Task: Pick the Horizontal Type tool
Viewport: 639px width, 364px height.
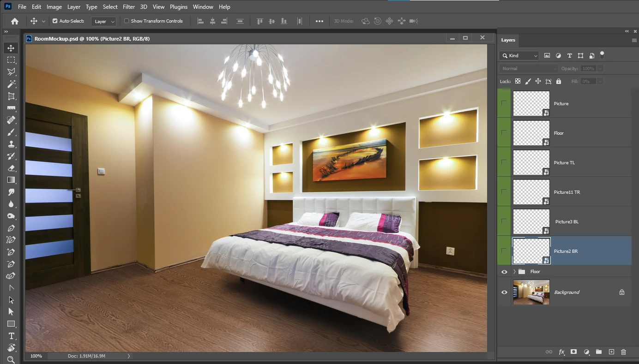Action: [11, 336]
